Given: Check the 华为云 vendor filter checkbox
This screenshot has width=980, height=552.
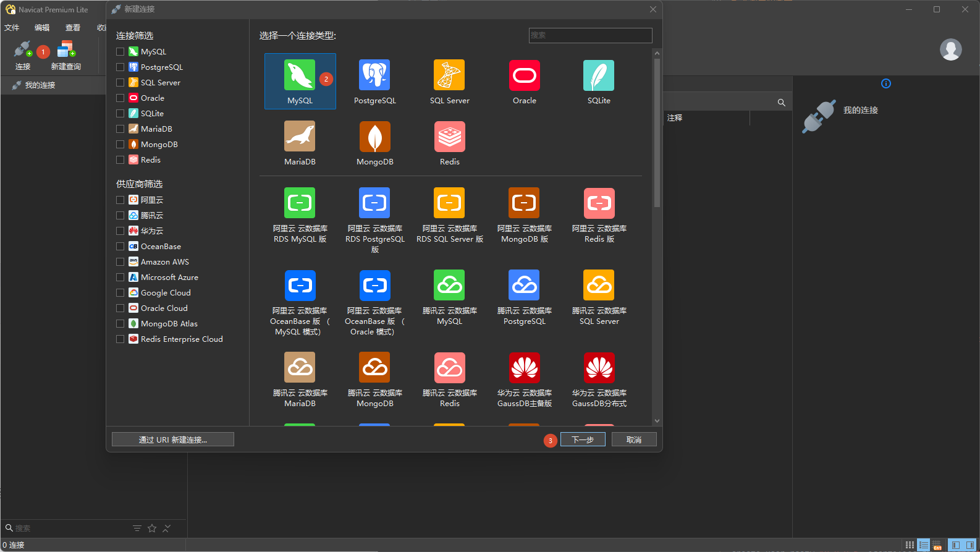Looking at the screenshot, I should (x=120, y=231).
